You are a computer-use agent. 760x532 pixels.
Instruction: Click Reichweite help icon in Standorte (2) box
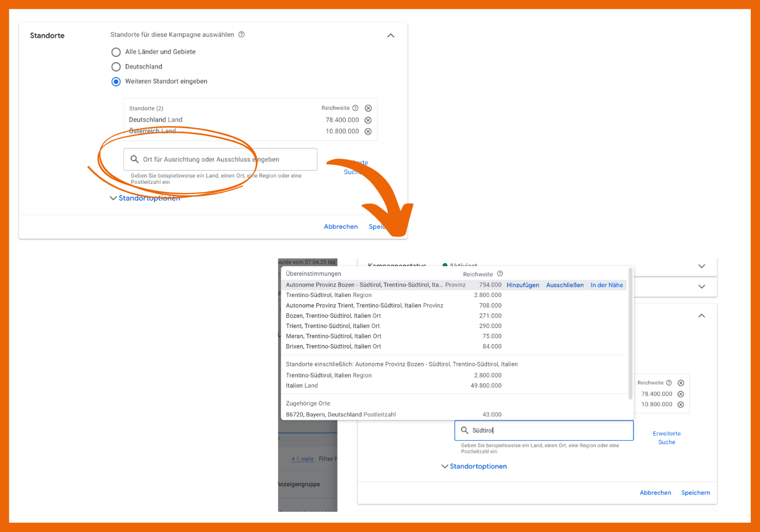click(355, 108)
